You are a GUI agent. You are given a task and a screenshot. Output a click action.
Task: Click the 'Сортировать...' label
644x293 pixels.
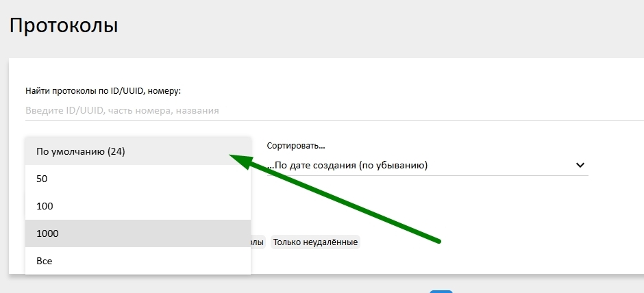pyautogui.click(x=296, y=146)
